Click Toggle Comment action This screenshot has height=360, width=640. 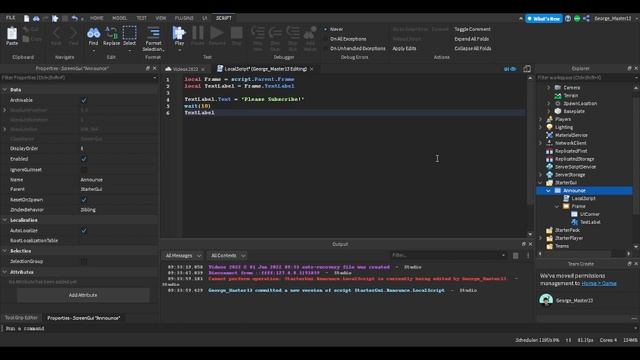coord(472,29)
